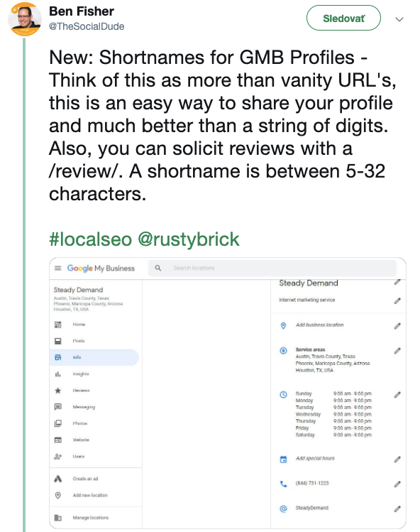The height and width of the screenshot is (532, 420).
Task: Click the hamburger menu icon in Google My Business
Action: point(58,268)
